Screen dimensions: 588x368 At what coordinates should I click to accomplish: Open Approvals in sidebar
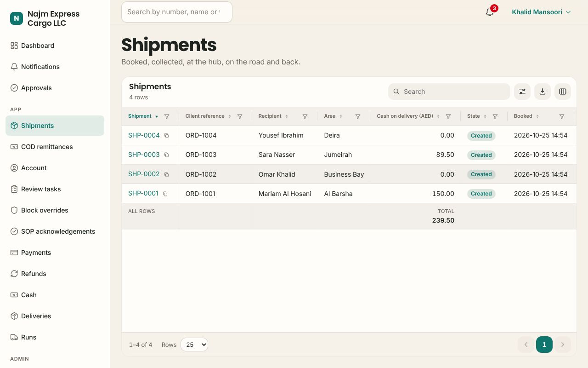[x=55, y=88]
